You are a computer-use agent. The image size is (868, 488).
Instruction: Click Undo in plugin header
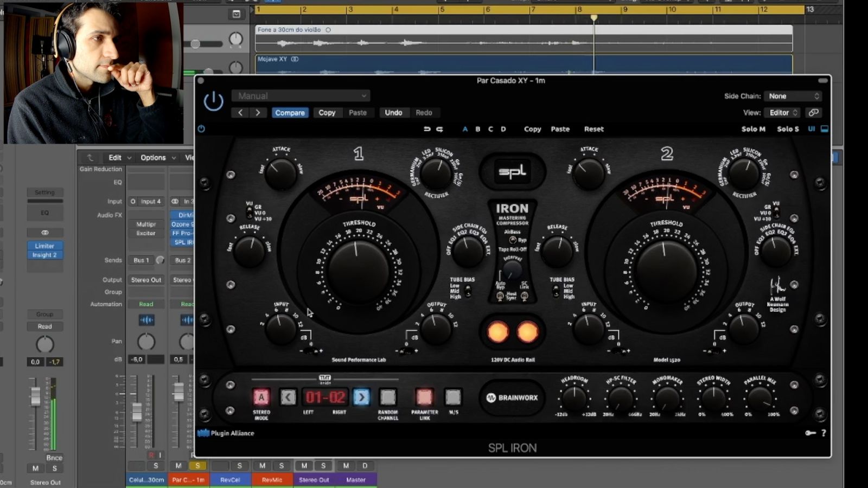click(393, 113)
